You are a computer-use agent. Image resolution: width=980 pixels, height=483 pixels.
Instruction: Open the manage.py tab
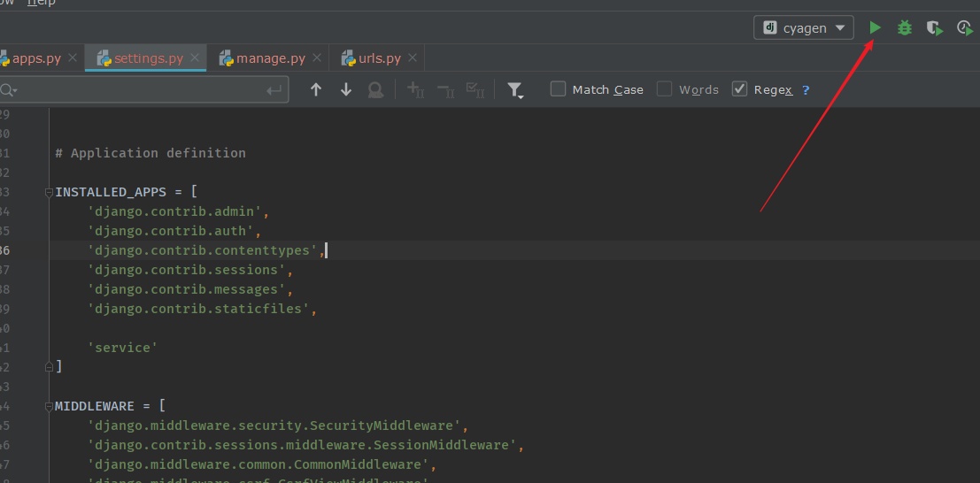click(271, 58)
